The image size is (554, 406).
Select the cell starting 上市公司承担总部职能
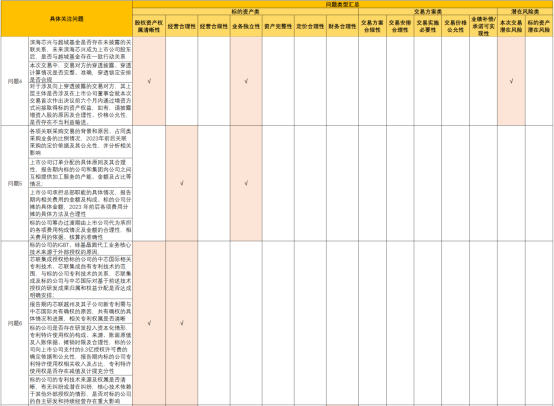pyautogui.click(x=80, y=203)
